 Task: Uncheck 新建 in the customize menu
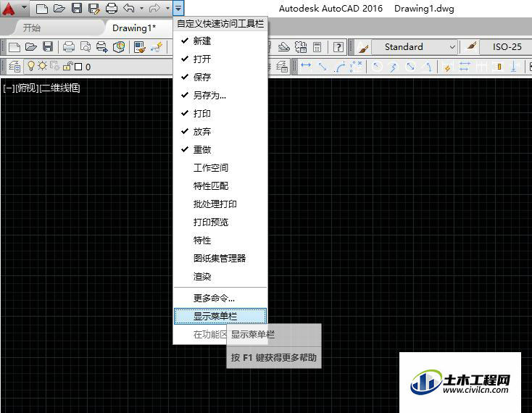[220, 41]
